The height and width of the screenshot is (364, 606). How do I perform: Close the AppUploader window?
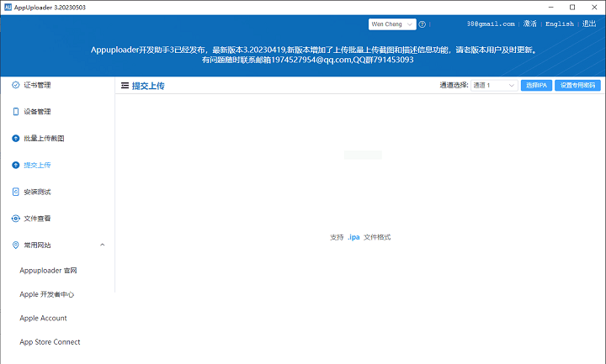pyautogui.click(x=594, y=8)
